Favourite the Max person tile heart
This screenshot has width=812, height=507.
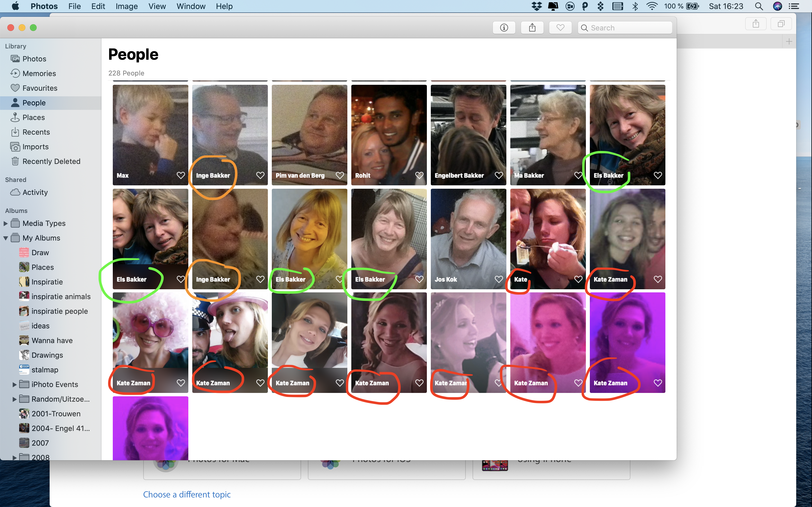click(181, 175)
